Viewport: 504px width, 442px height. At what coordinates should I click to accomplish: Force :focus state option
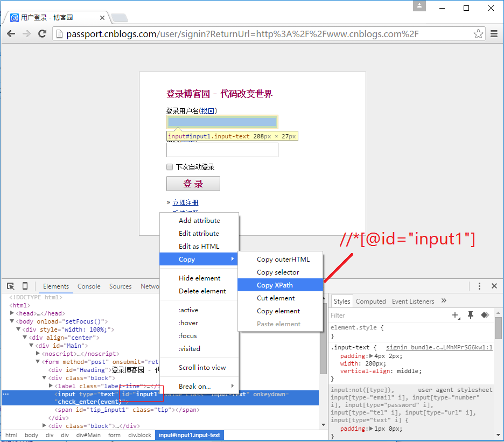(x=199, y=335)
